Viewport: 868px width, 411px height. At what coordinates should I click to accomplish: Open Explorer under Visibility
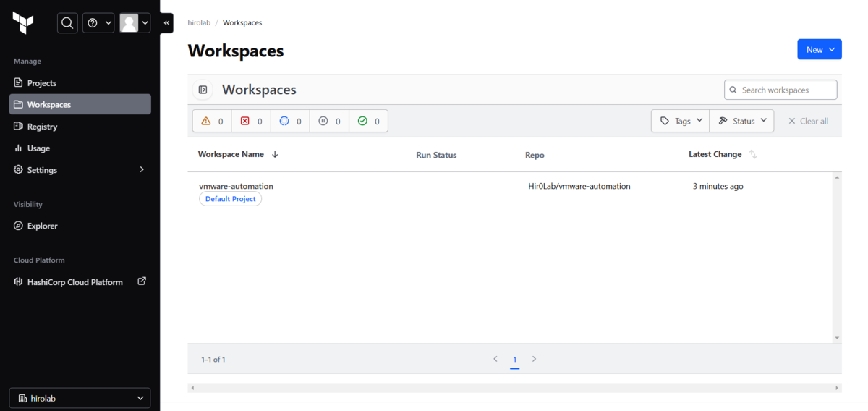coord(80,226)
